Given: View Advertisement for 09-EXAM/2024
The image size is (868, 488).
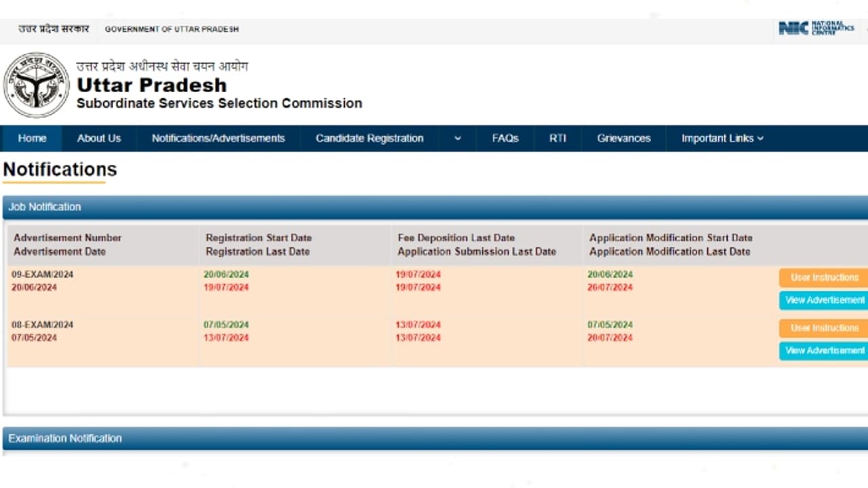Looking at the screenshot, I should (x=824, y=300).
